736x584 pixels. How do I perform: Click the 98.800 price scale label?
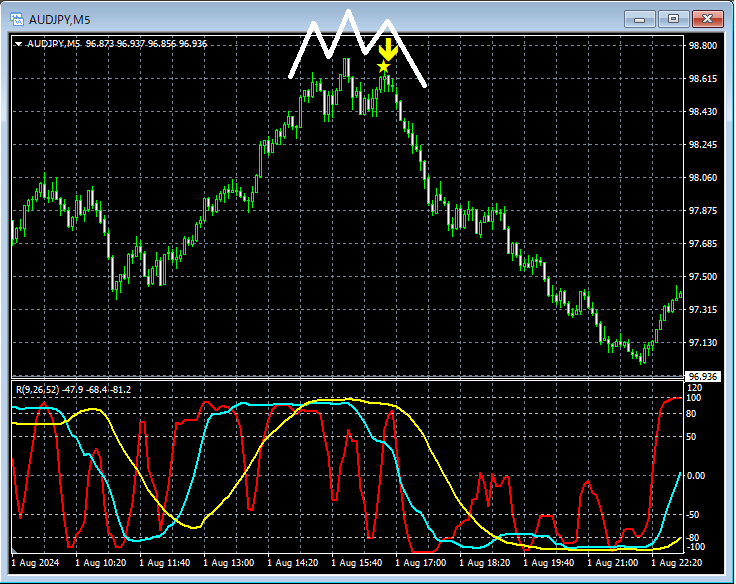coord(703,46)
